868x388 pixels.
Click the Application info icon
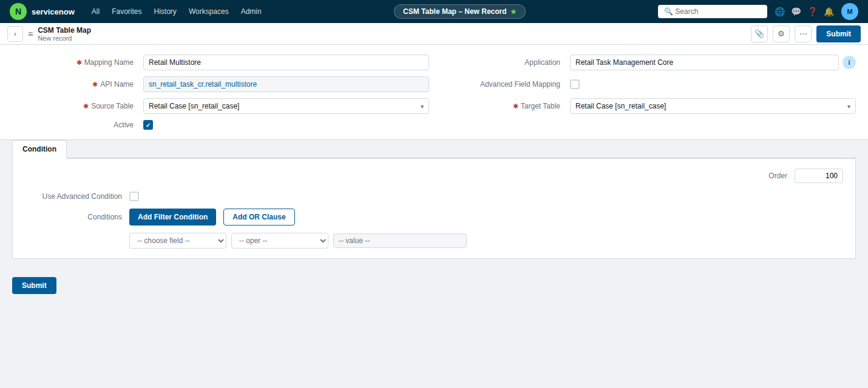pyautogui.click(x=849, y=62)
